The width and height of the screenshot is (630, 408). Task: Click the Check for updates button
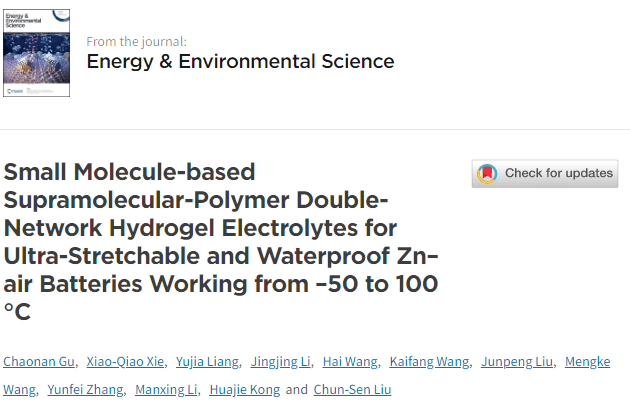click(x=545, y=173)
